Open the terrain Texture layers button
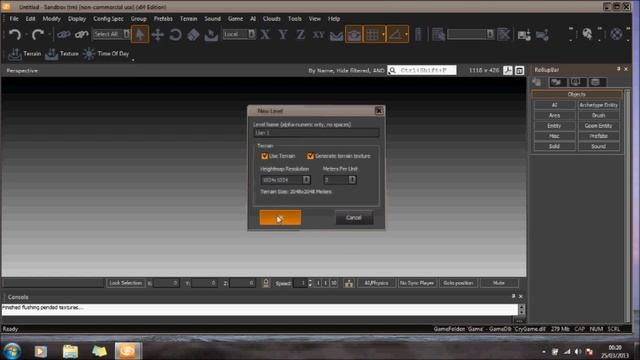Screen dimensions: 640x360 pyautogui.click(x=62, y=54)
